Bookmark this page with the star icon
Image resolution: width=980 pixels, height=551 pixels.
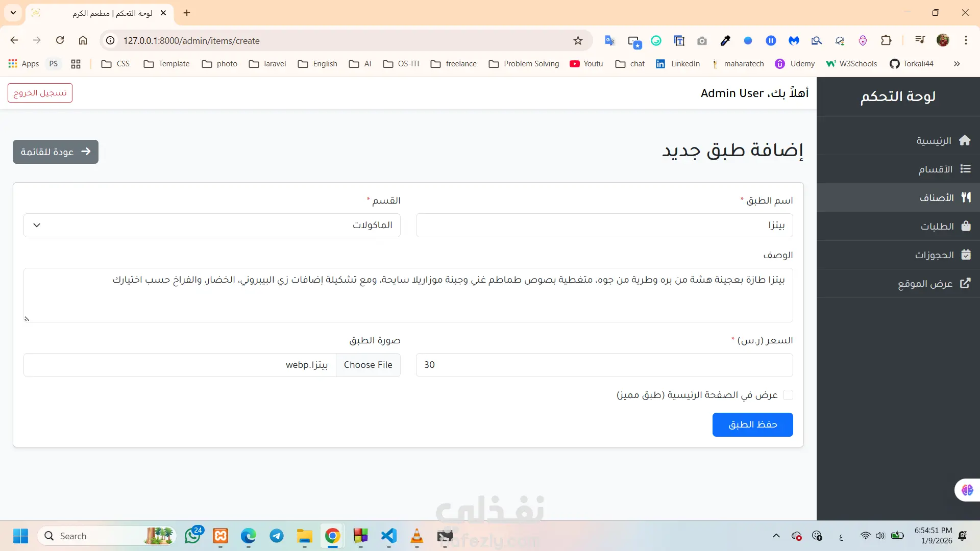tap(578, 41)
